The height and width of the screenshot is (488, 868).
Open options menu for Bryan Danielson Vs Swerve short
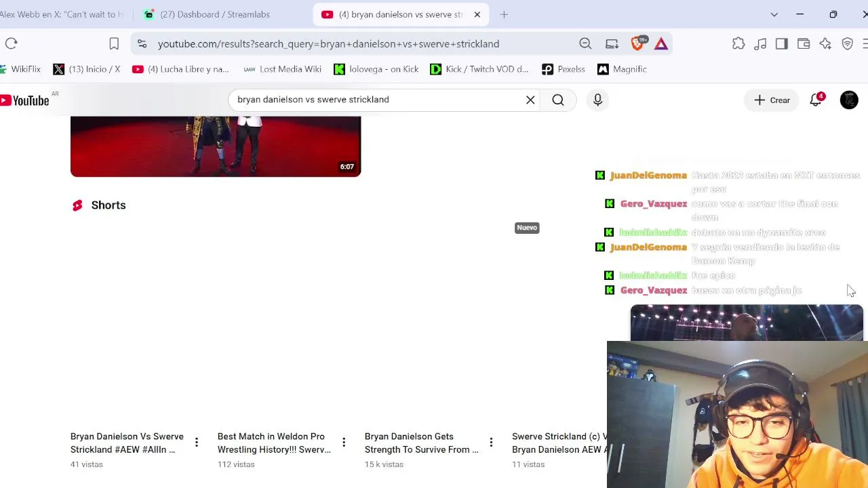(x=197, y=443)
